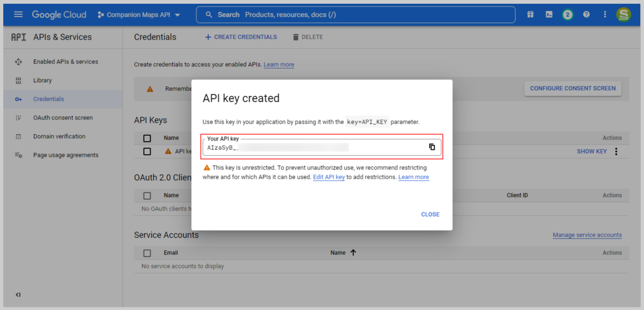Click "Actions" header in API Keys table

[x=612, y=138]
